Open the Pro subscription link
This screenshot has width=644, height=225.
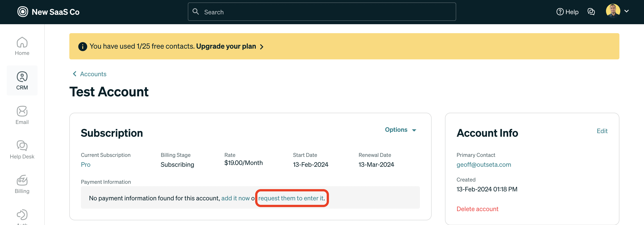point(85,164)
